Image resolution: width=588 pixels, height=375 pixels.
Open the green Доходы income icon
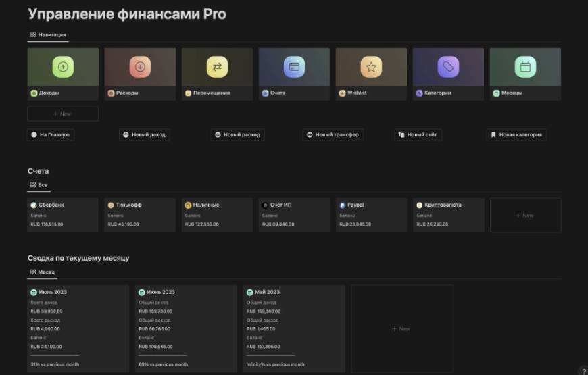click(63, 67)
